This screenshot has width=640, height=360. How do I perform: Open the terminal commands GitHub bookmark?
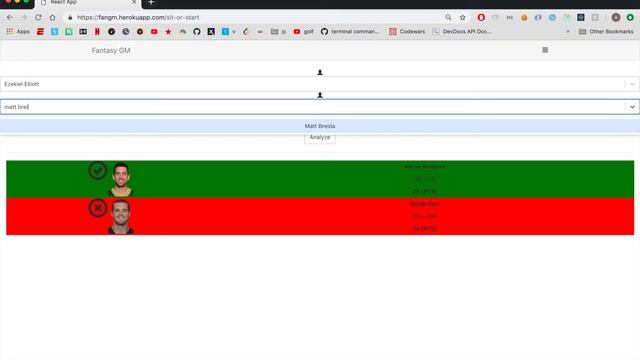pyautogui.click(x=350, y=31)
